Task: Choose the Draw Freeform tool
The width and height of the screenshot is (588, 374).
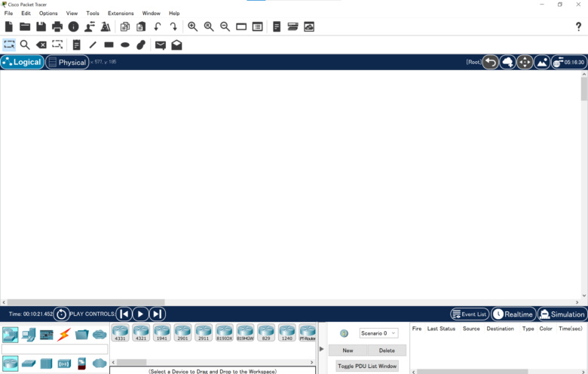Action: [141, 45]
